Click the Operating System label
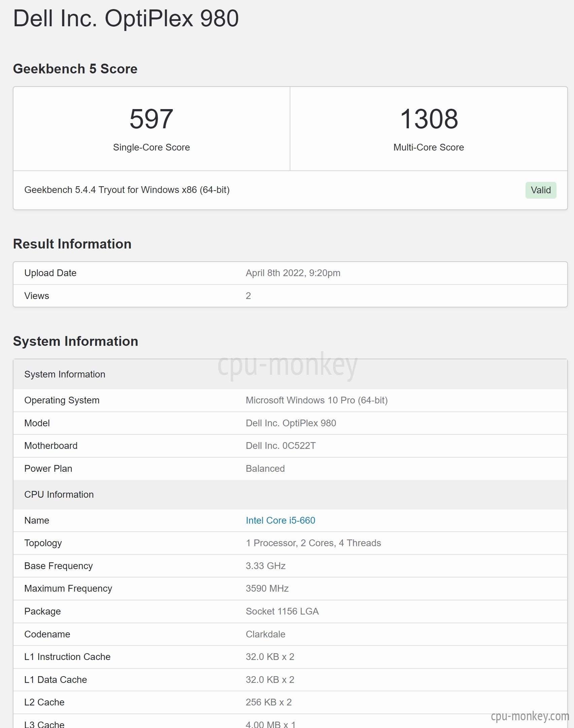 tap(62, 400)
